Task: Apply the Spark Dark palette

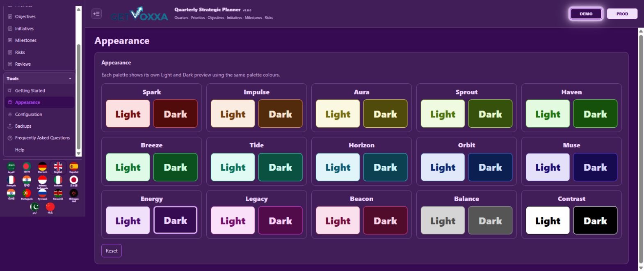Action: (176, 114)
